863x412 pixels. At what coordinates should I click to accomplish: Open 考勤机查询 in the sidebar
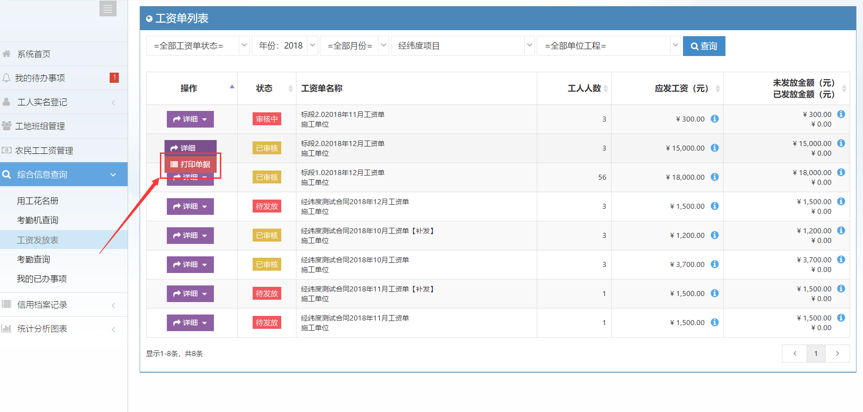pos(38,220)
